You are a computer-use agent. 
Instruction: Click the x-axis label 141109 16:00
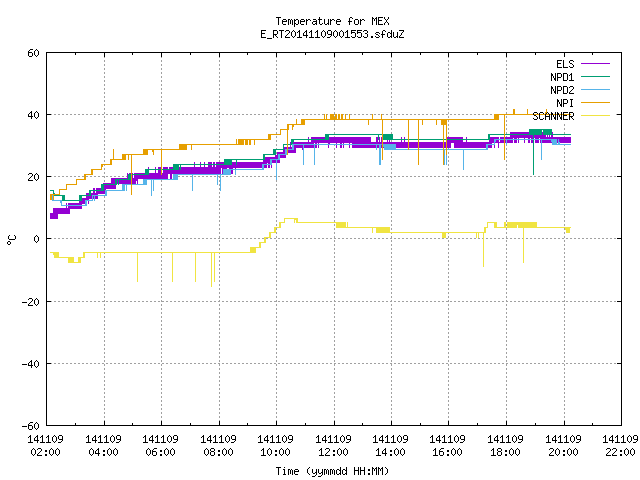(447, 446)
